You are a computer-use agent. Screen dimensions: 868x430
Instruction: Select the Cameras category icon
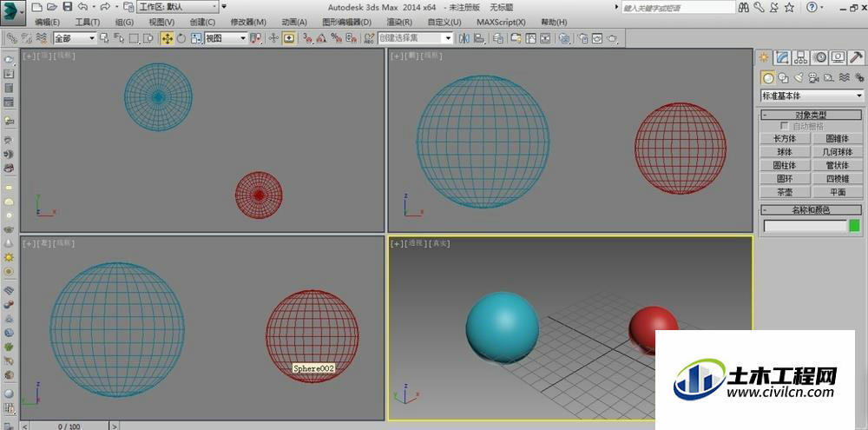(x=813, y=77)
